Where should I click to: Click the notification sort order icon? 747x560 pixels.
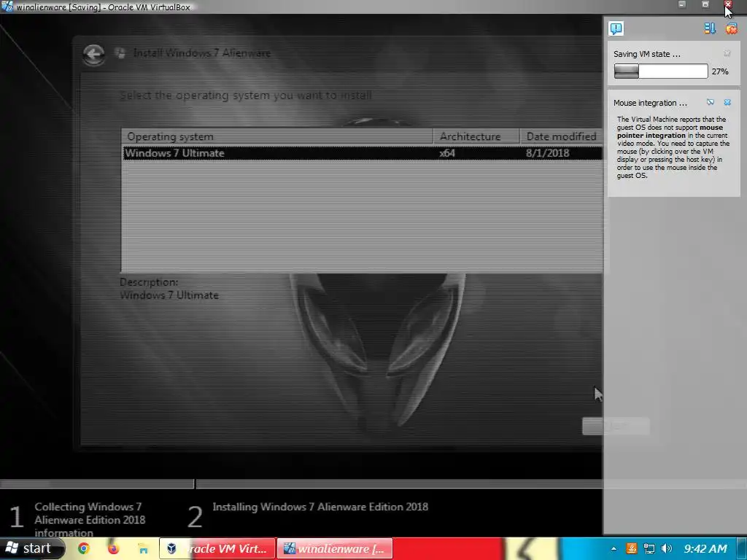710,28
